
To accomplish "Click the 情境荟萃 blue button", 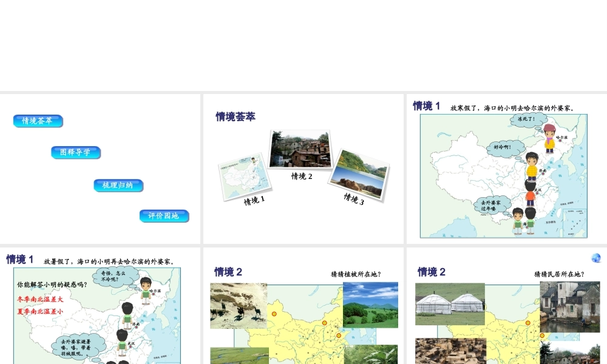I will (38, 121).
